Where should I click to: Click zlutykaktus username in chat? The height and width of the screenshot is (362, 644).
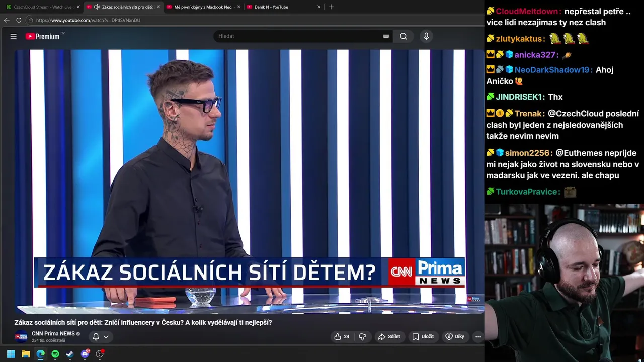point(520,39)
